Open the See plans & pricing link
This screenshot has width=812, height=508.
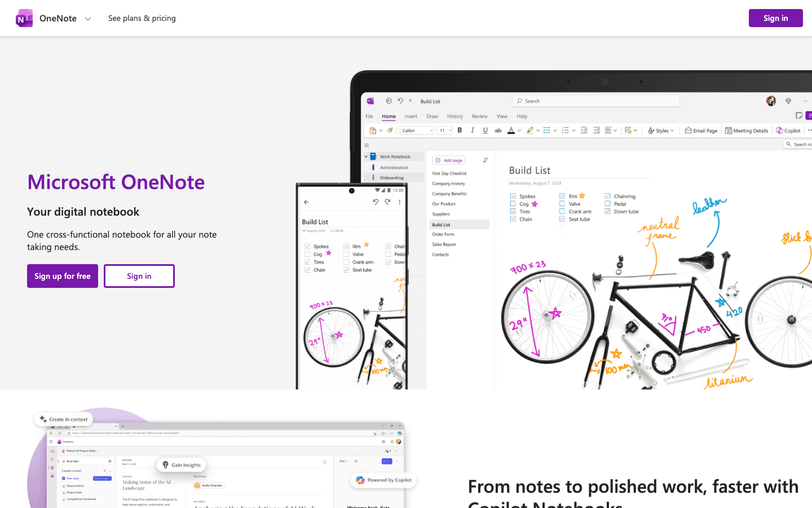(x=142, y=18)
